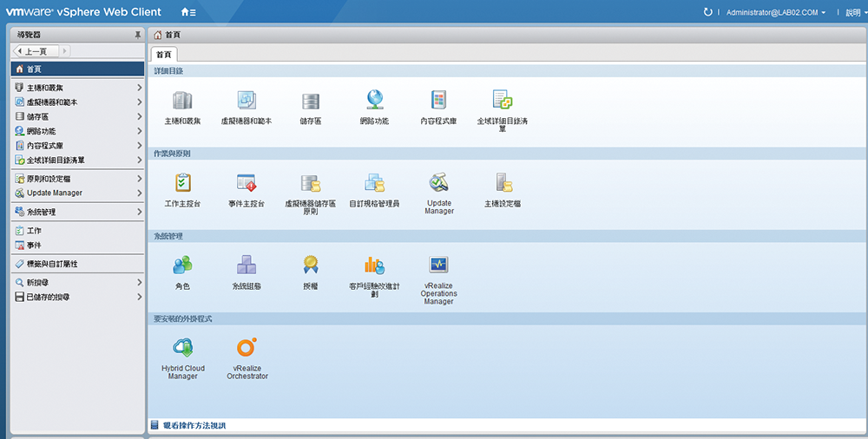Expand 已儲存的搜尋 chevron in navigator
This screenshot has width=868, height=439.
[x=139, y=297]
